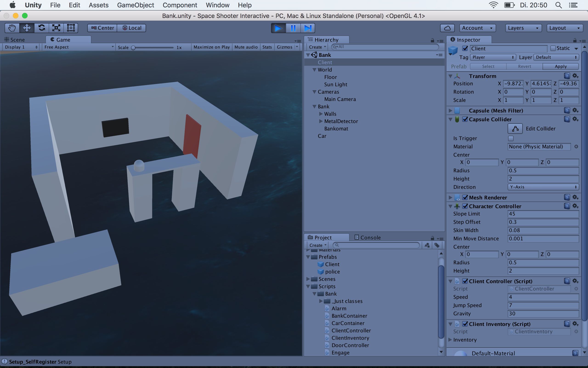Toggle Mesh Renderer enabled checkbox
This screenshot has height=368, width=588.
pyautogui.click(x=465, y=197)
